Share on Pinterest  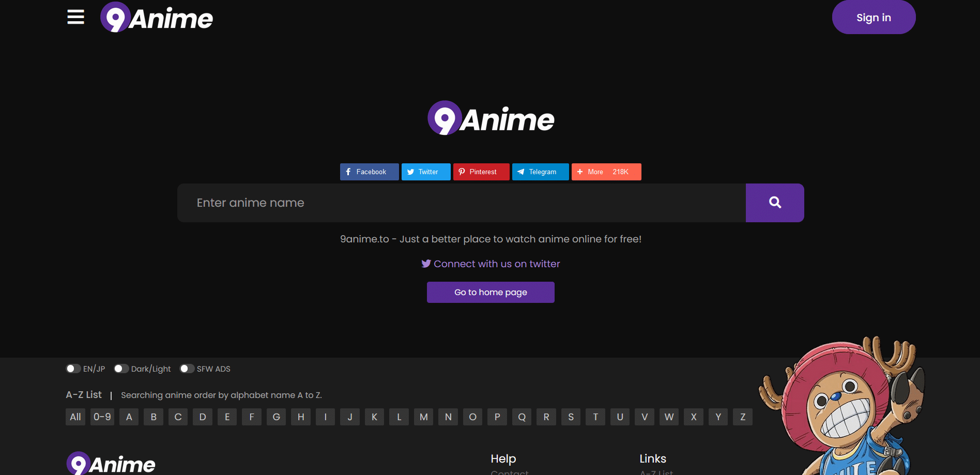pos(481,172)
